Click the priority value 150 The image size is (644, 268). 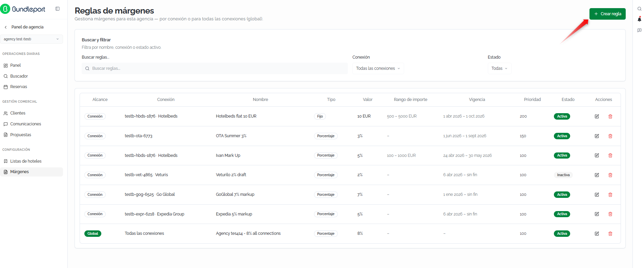(523, 136)
